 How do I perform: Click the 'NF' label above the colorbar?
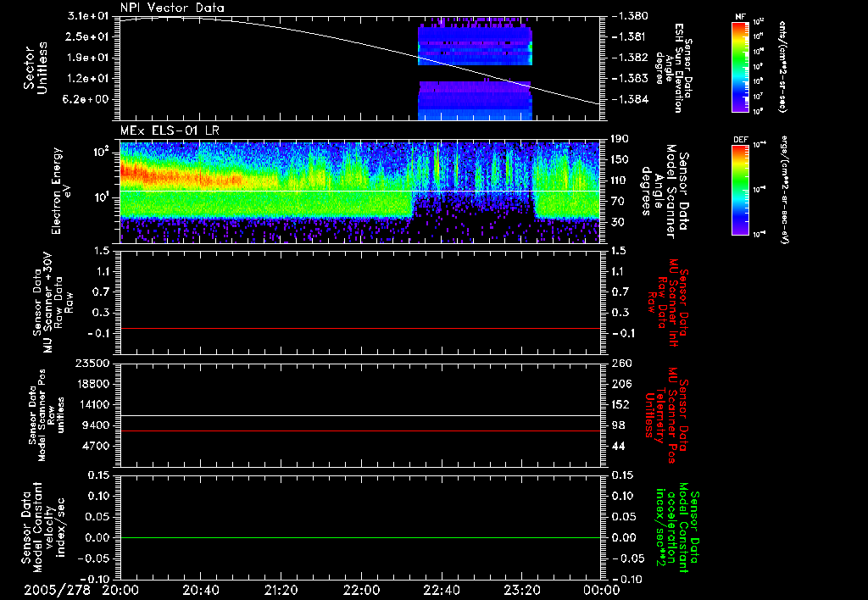741,17
